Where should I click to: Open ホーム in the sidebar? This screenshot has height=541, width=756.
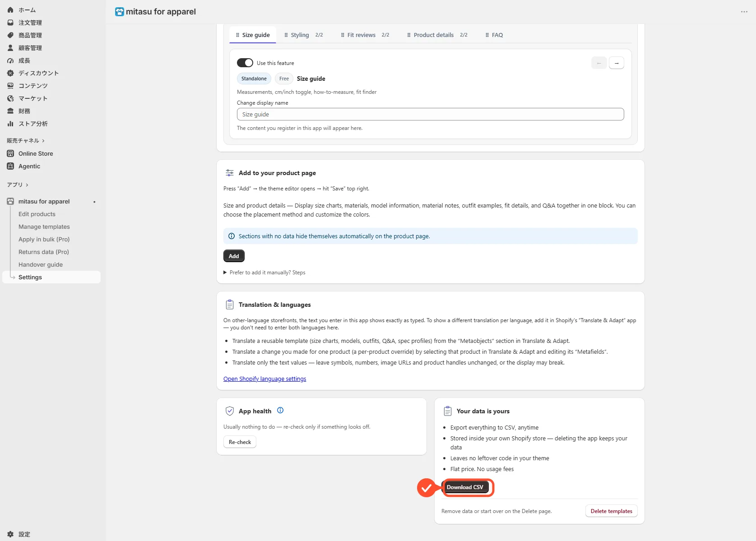coord(27,10)
